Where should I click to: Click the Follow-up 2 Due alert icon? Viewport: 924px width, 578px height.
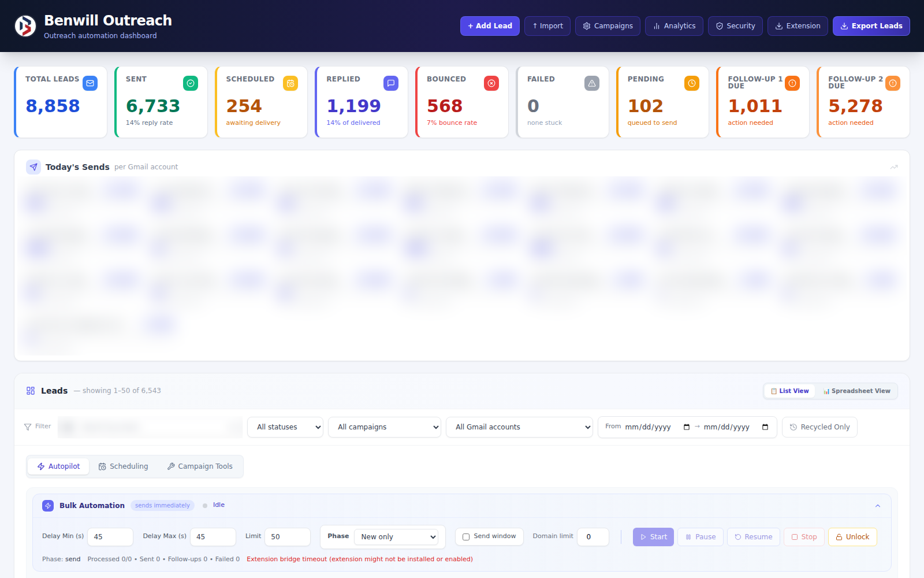[x=893, y=83]
